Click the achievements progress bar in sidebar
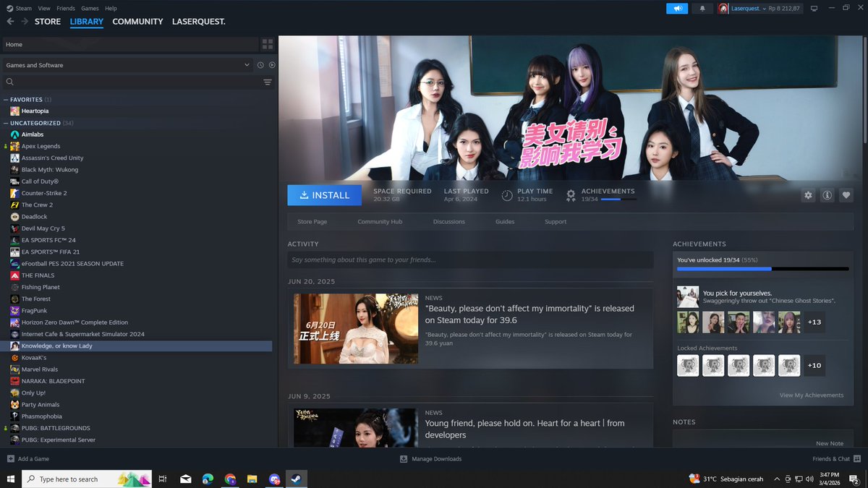The width and height of the screenshot is (868, 488). coord(762,268)
